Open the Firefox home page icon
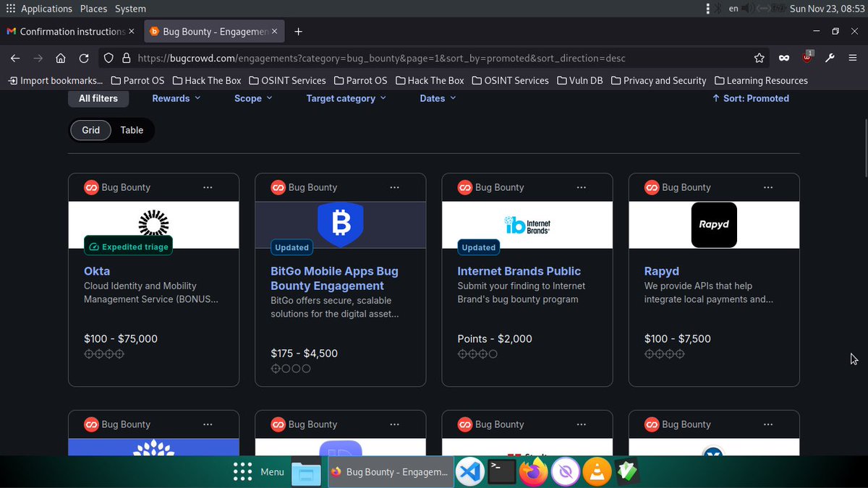 tap(61, 58)
